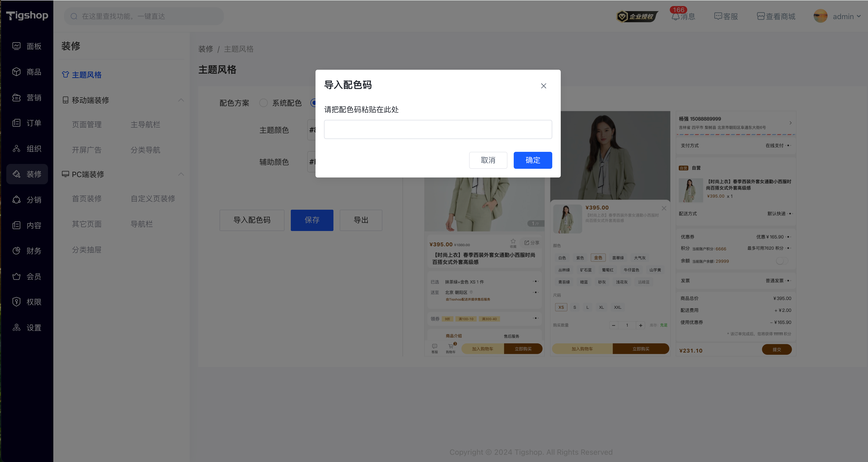Open the 财务 finance sidebar icon

pyautogui.click(x=16, y=251)
